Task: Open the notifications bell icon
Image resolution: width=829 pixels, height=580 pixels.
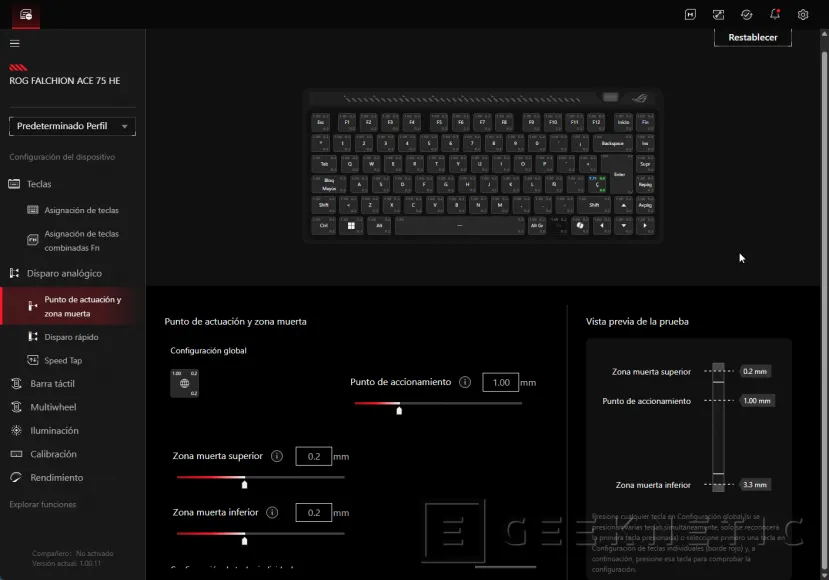Action: point(775,14)
